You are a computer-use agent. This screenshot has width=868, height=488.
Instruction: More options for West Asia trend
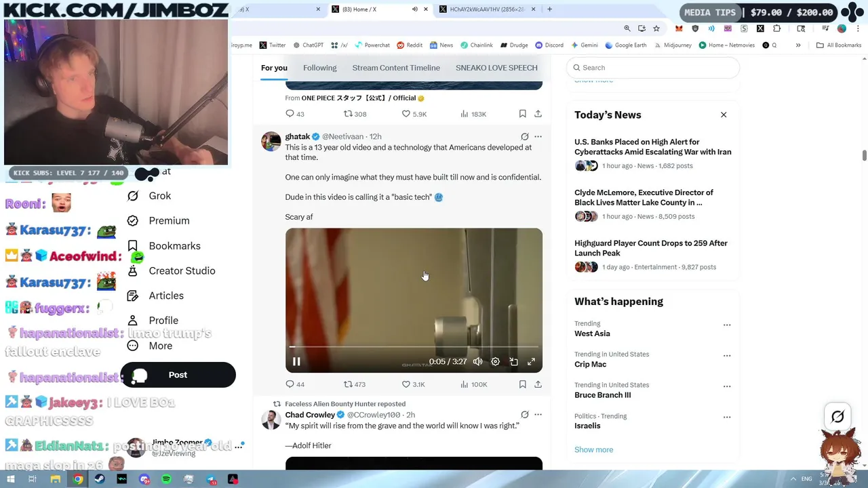coord(727,325)
